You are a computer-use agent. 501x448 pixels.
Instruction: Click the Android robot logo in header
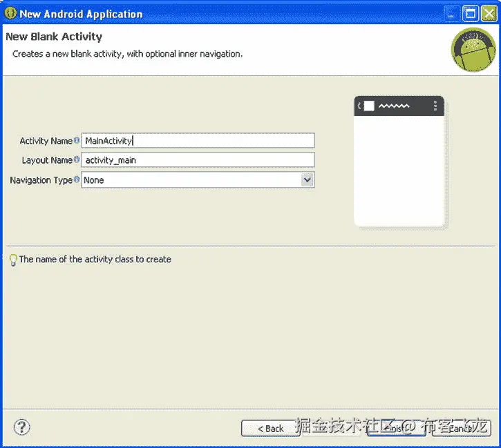[x=473, y=50]
